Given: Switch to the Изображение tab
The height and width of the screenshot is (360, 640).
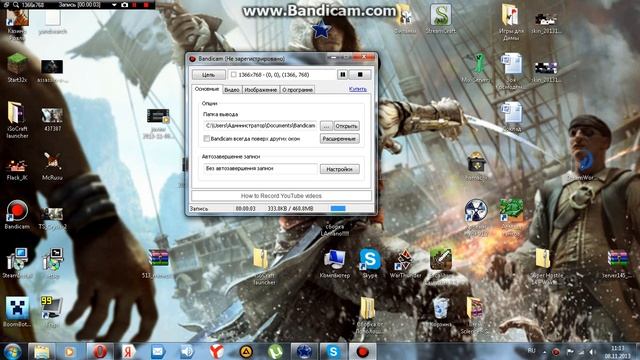Looking at the screenshot, I should point(261,89).
